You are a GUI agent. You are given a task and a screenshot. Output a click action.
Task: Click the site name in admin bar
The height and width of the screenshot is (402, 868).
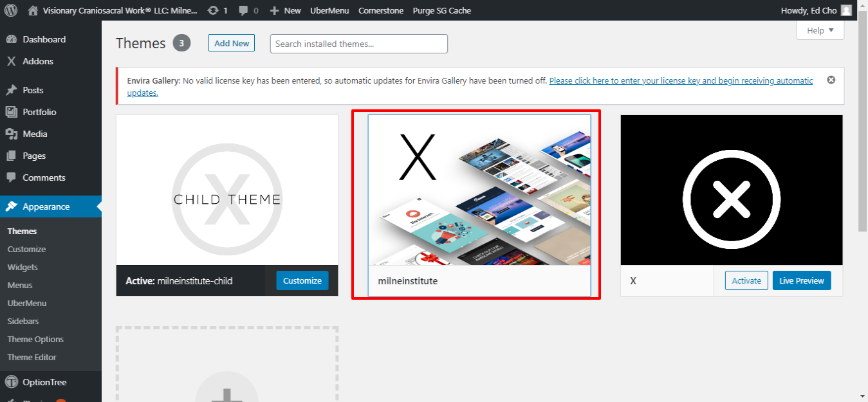120,10
